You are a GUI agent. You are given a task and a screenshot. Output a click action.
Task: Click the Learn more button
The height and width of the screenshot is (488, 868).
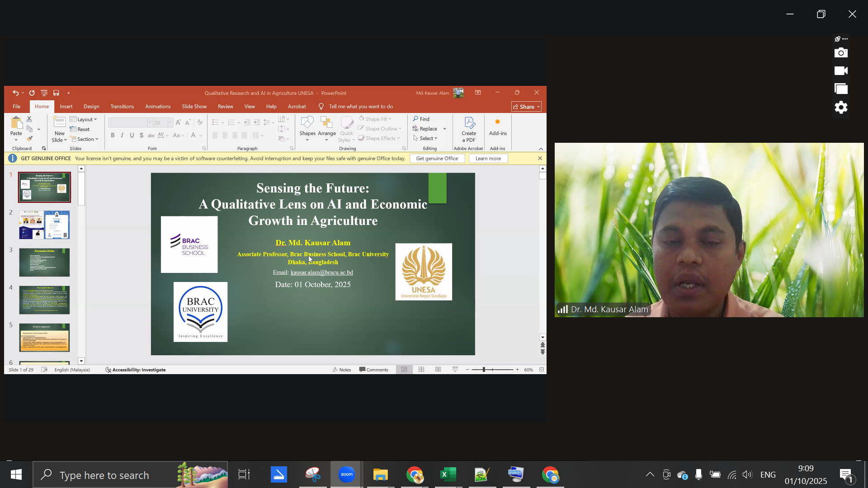tap(488, 159)
